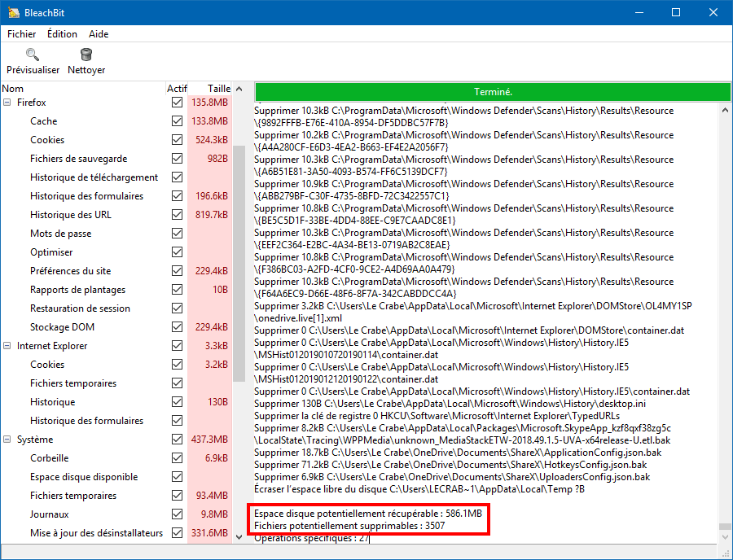The height and width of the screenshot is (560, 733).
Task: Select the Firefox tree item
Action: 31,103
